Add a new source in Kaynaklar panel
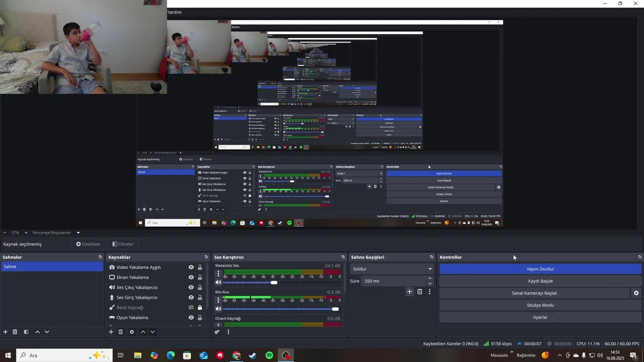The height and width of the screenshot is (362, 644). coord(111,332)
